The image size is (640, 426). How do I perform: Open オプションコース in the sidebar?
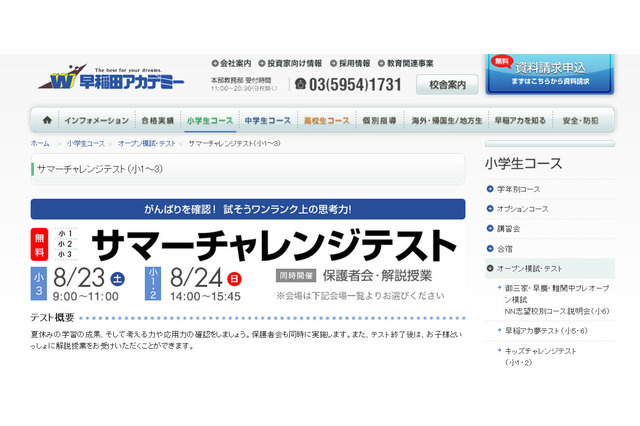522,209
